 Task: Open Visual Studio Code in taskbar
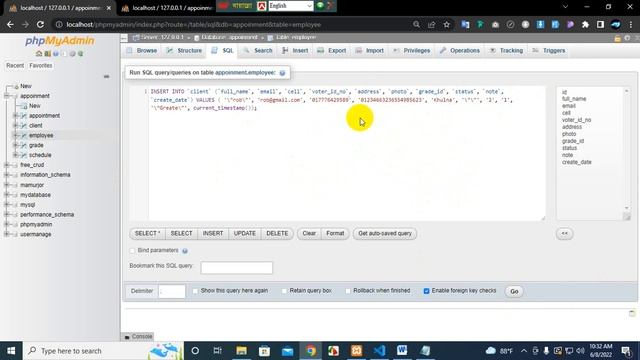click(379, 351)
